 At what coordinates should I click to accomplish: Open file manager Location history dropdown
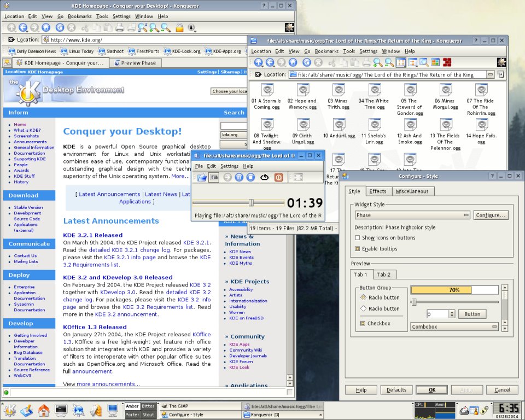(490, 74)
